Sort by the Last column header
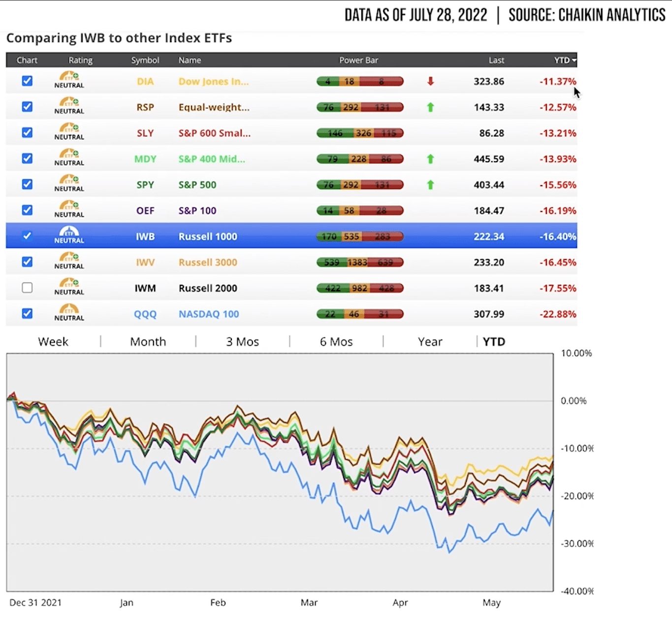The width and height of the screenshot is (672, 625). point(496,60)
